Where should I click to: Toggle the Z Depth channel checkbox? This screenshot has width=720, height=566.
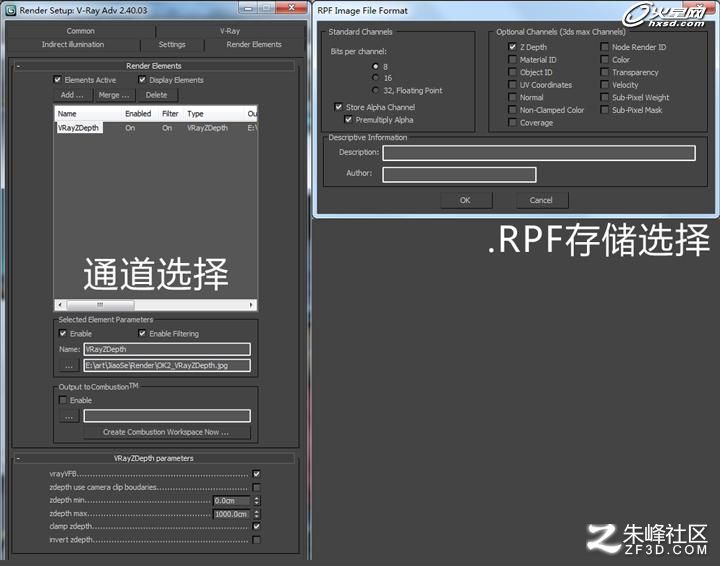[x=512, y=47]
